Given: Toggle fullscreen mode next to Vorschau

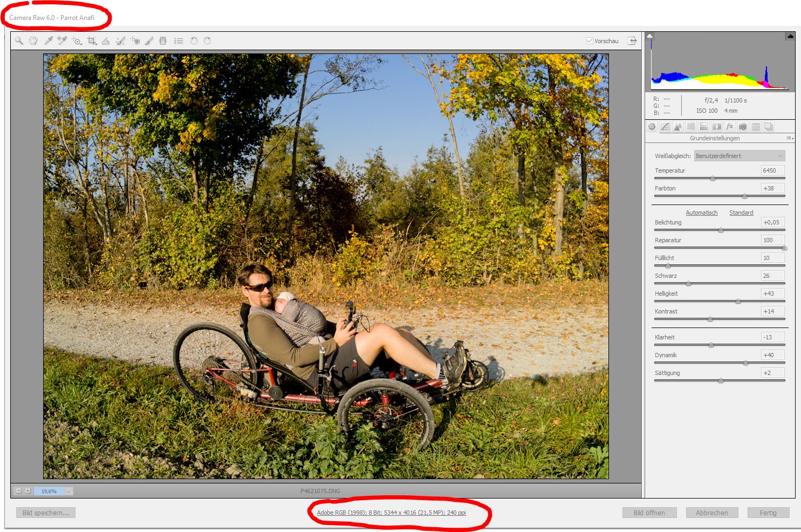Looking at the screenshot, I should pyautogui.click(x=632, y=40).
